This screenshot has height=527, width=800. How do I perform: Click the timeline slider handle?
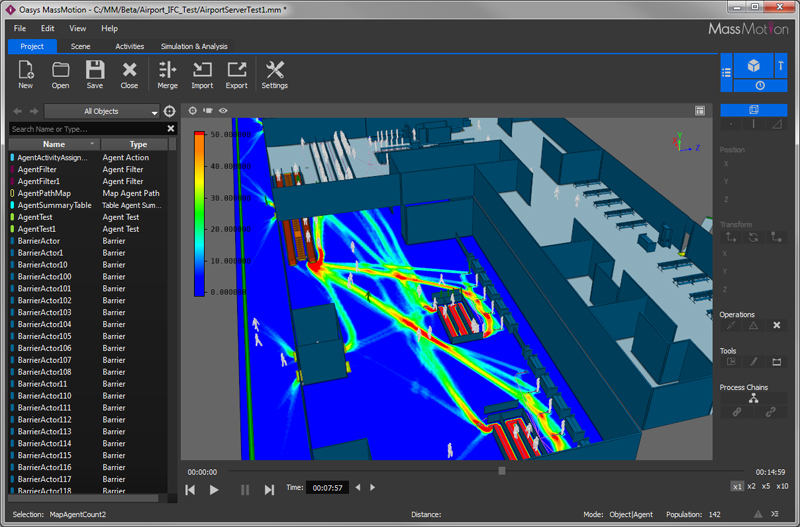point(502,470)
